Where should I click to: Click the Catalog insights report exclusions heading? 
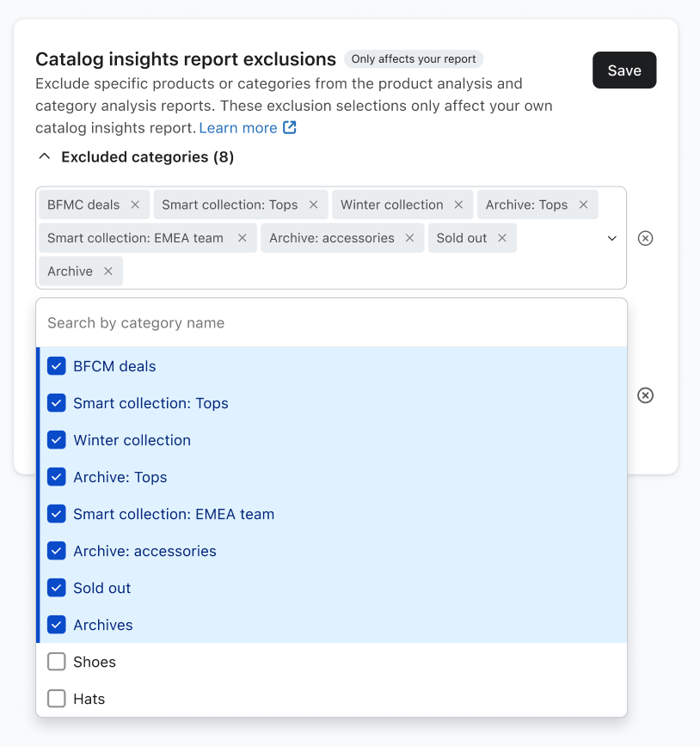coord(186,59)
